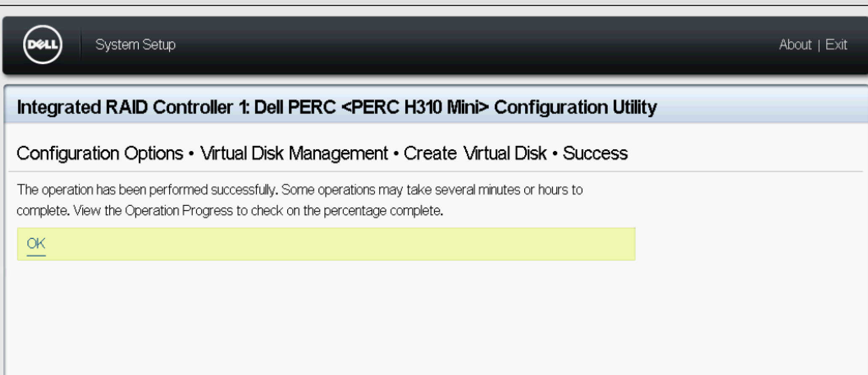
Task: Click the System Setup header label
Action: (135, 45)
